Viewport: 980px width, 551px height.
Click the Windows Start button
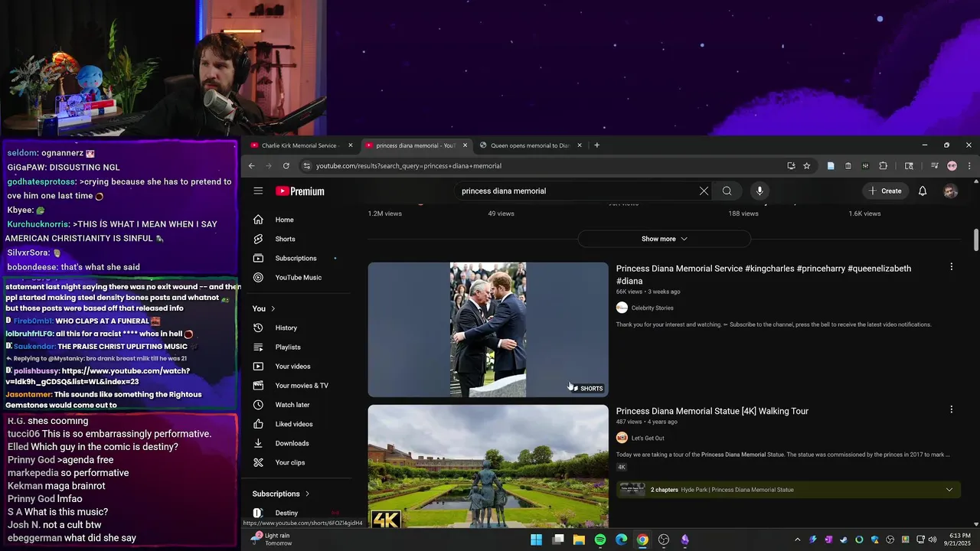coord(537,540)
